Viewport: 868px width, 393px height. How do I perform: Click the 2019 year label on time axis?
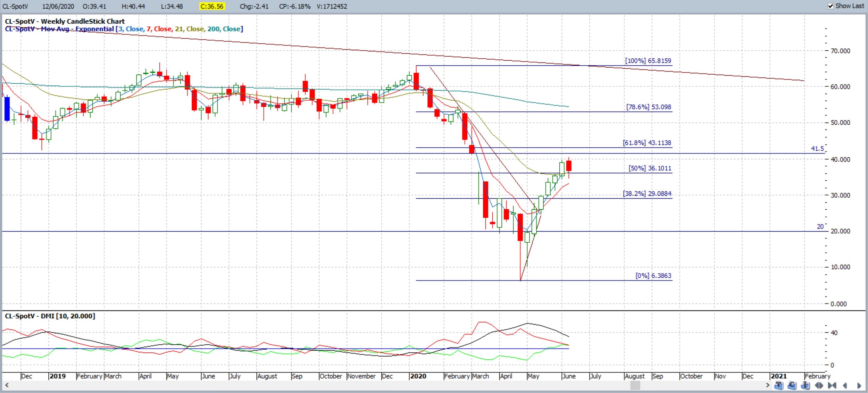point(57,376)
